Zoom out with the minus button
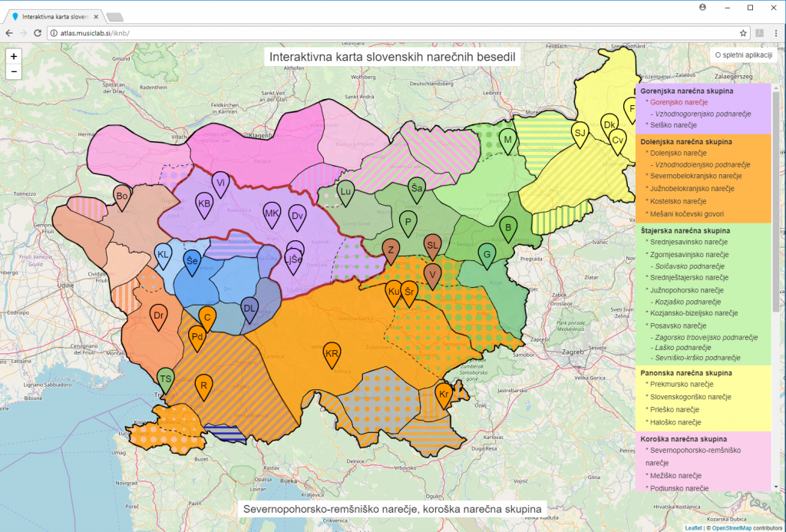The height and width of the screenshot is (532, 786). tap(14, 71)
